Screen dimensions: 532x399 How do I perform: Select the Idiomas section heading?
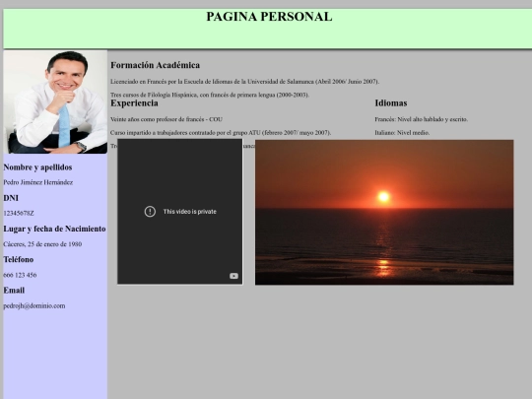(391, 103)
